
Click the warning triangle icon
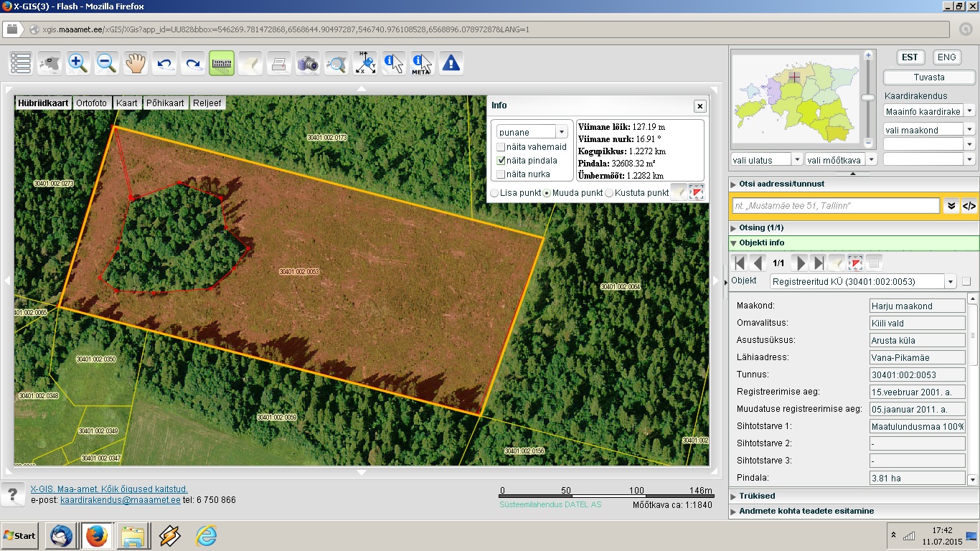(x=451, y=63)
